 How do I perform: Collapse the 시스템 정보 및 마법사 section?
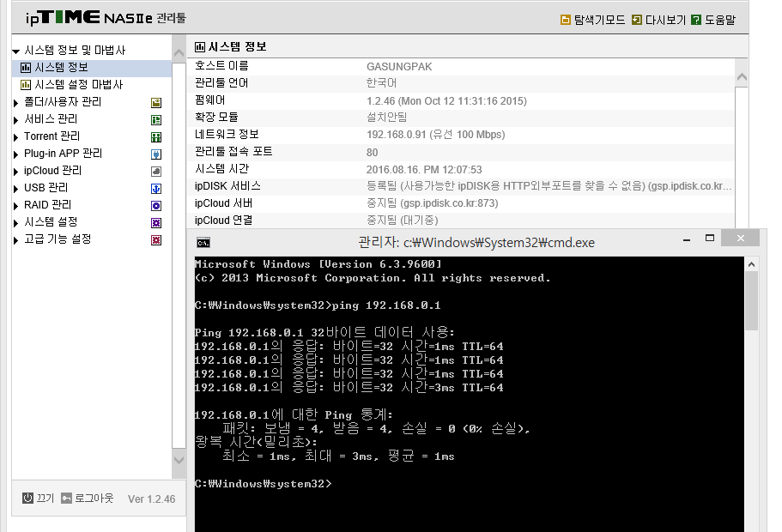(16, 51)
